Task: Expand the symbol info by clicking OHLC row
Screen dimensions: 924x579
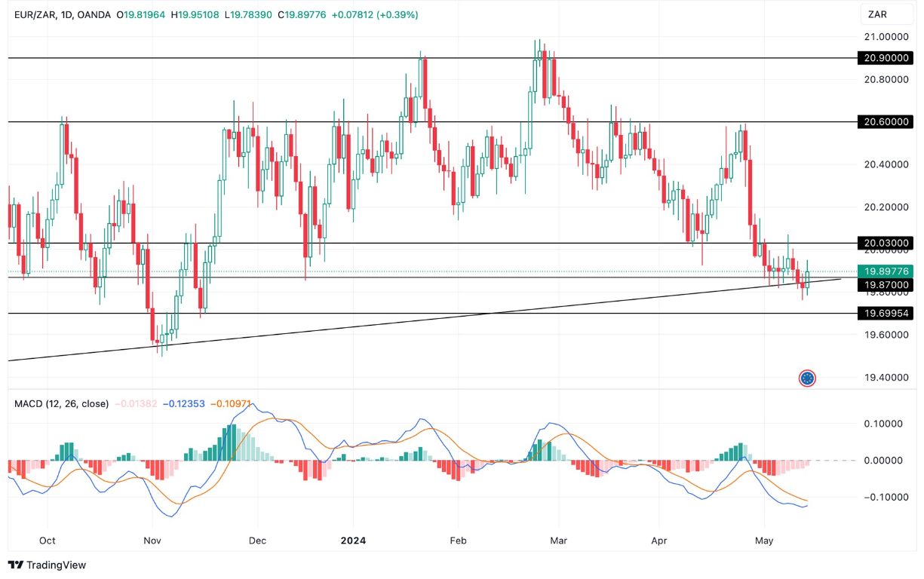Action: 226,13
